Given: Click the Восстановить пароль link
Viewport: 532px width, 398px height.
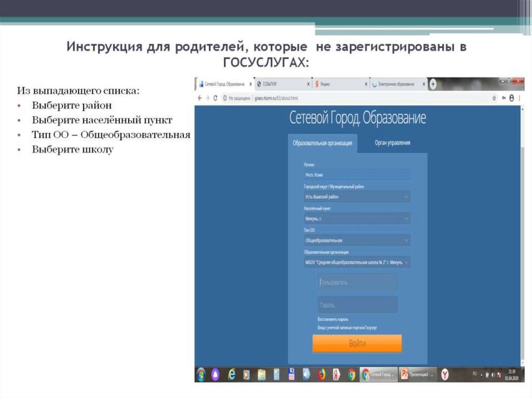Looking at the screenshot, I should (x=331, y=320).
